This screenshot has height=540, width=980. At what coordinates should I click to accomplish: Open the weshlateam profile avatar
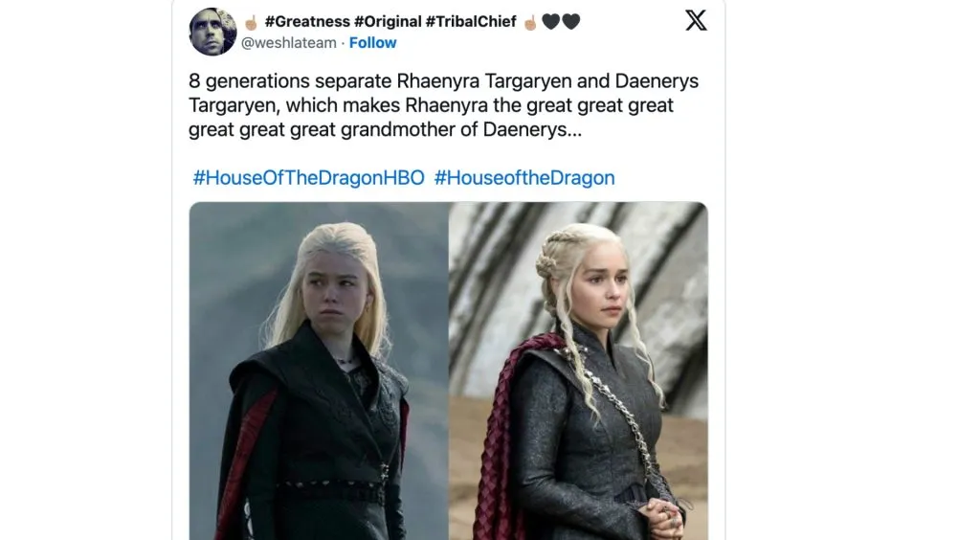pos(212,32)
